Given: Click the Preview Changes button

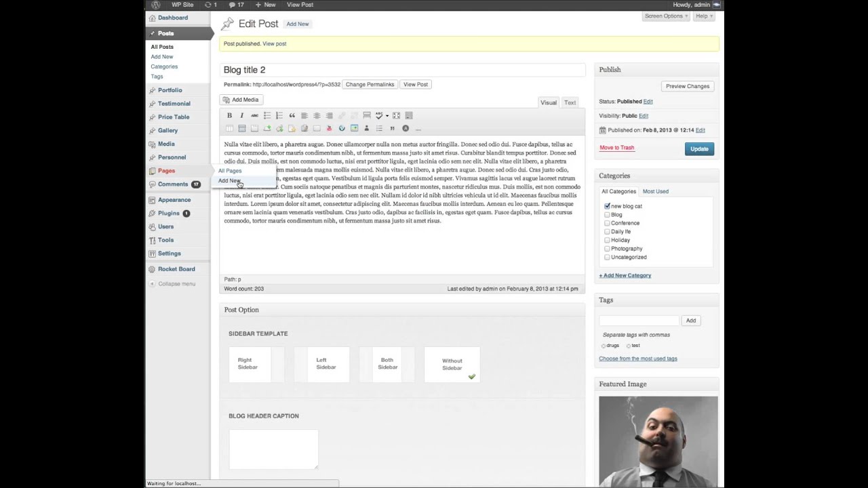Looking at the screenshot, I should pyautogui.click(x=687, y=86).
